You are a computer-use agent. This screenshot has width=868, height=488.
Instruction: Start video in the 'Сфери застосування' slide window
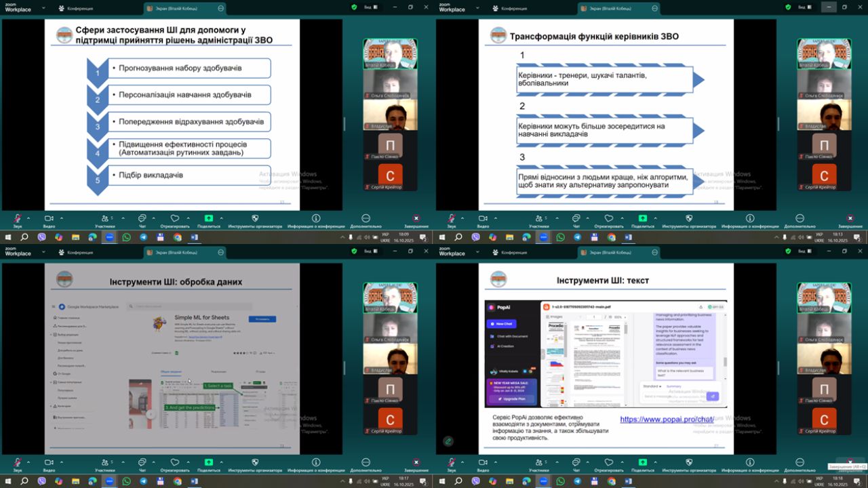tap(49, 219)
